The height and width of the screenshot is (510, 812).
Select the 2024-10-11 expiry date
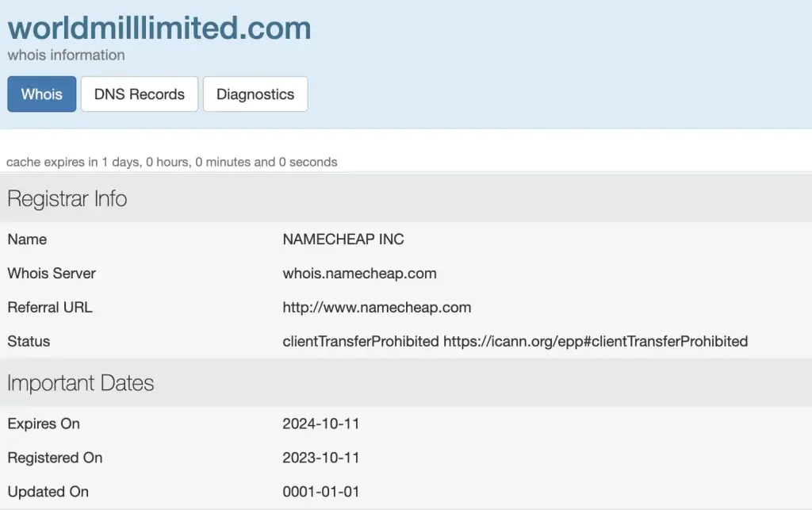[320, 424]
